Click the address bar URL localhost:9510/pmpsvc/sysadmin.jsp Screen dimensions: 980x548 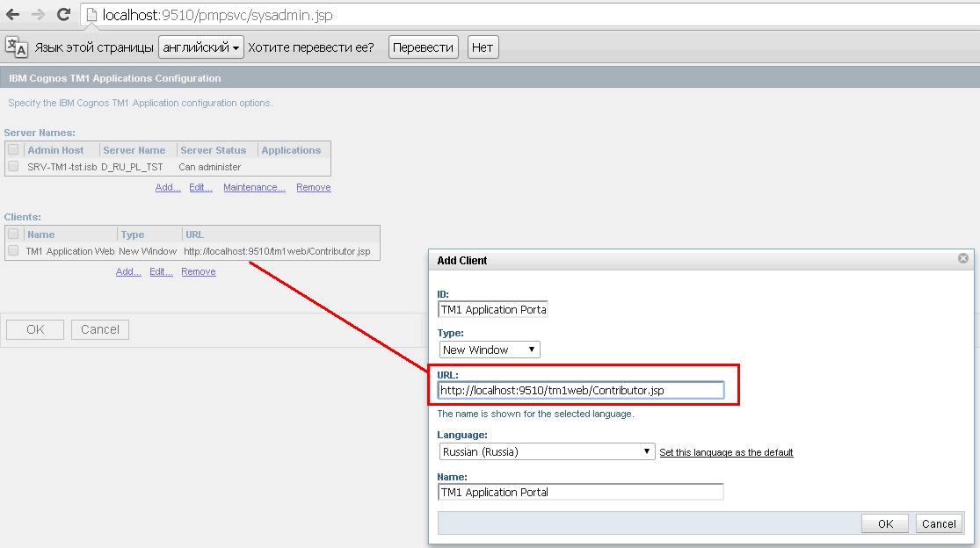(217, 15)
